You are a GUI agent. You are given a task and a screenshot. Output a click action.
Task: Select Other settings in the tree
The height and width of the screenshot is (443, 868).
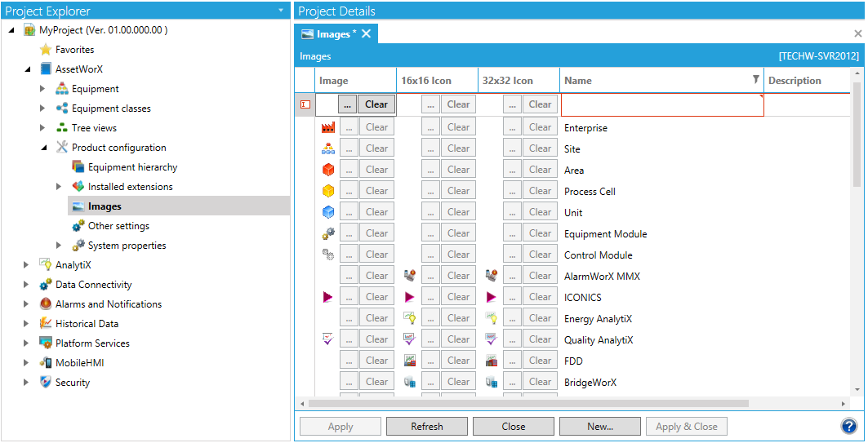(118, 226)
